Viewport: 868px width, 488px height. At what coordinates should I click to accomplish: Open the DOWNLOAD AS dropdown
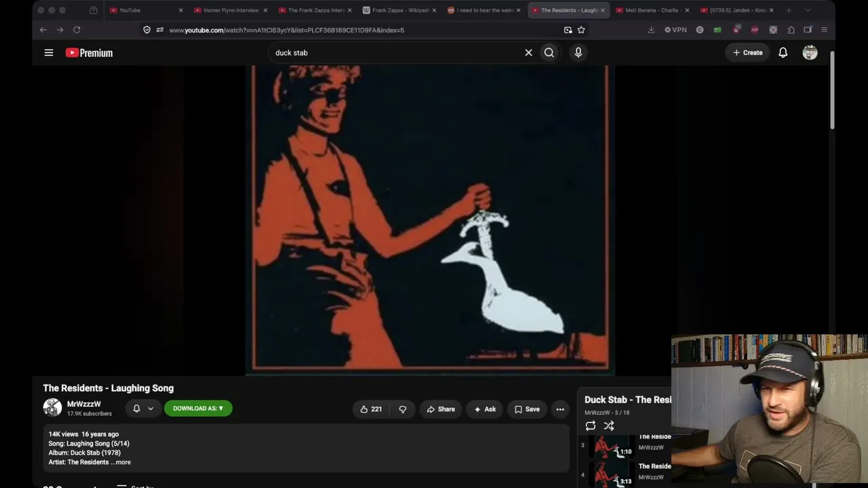pyautogui.click(x=198, y=409)
